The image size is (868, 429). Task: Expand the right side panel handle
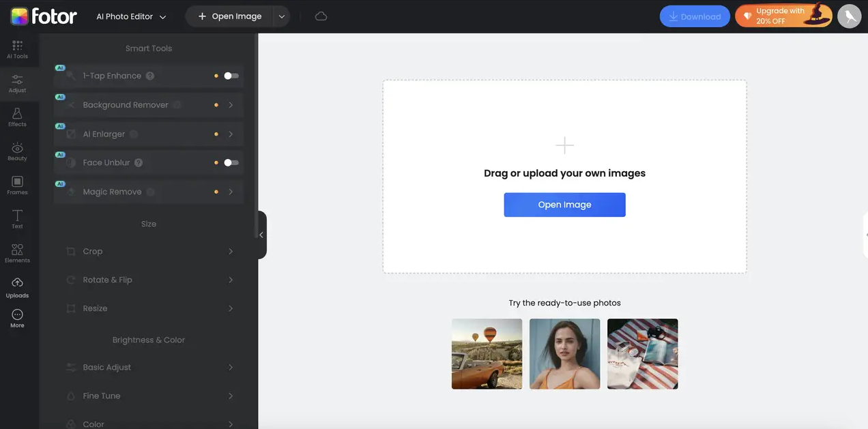865,235
